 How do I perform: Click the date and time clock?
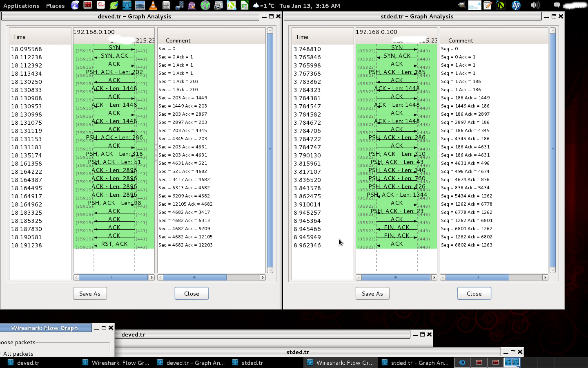coord(310,6)
